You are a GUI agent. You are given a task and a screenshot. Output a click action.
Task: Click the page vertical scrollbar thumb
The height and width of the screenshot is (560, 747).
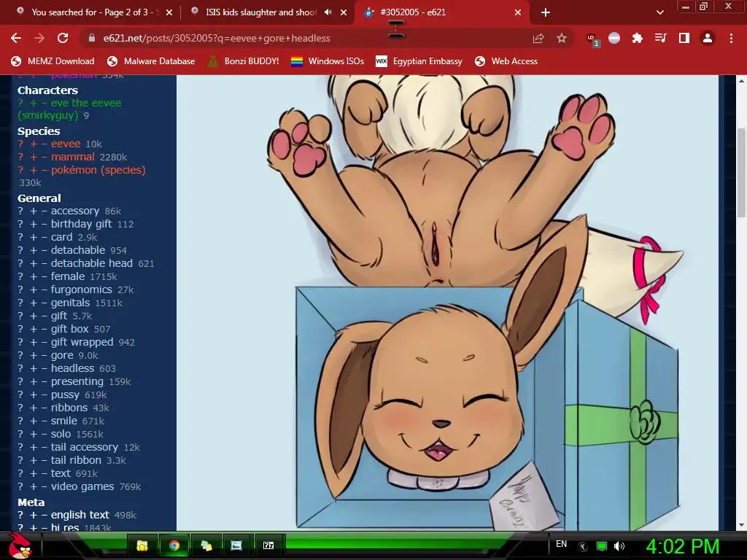coord(741,172)
